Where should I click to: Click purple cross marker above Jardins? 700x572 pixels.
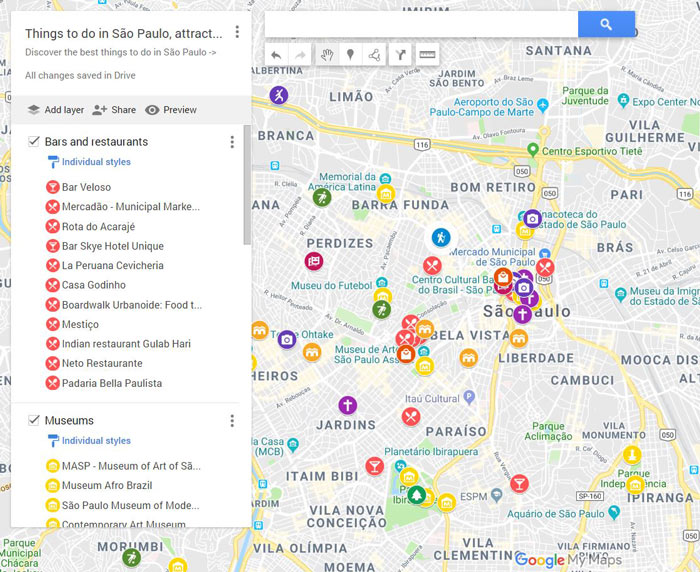(x=347, y=405)
